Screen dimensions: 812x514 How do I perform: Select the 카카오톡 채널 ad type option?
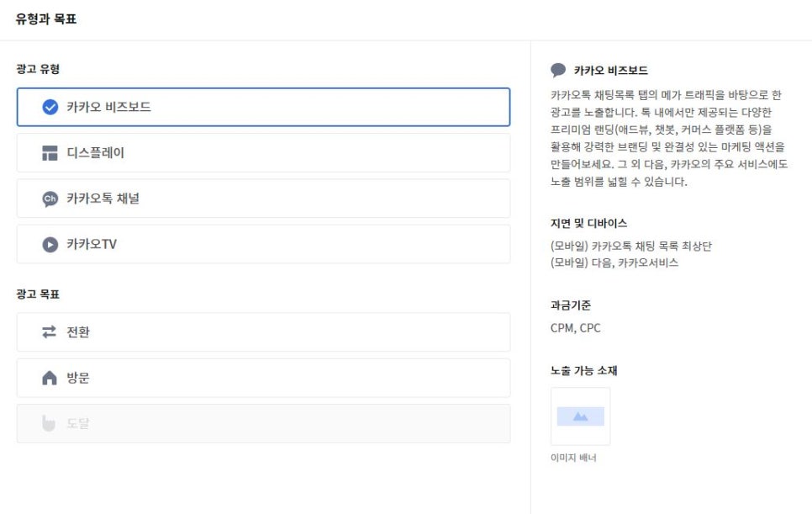pos(264,199)
